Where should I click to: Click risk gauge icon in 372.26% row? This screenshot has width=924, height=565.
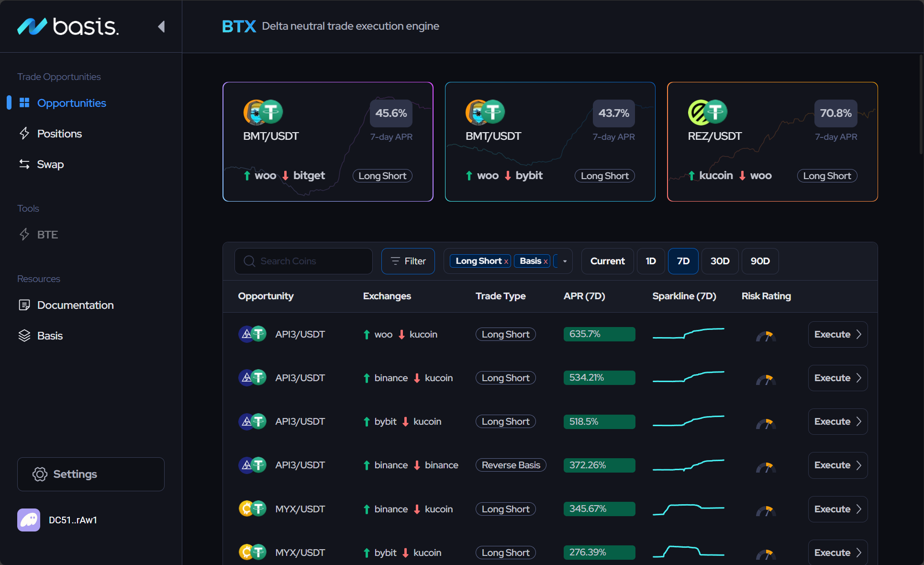[766, 467]
